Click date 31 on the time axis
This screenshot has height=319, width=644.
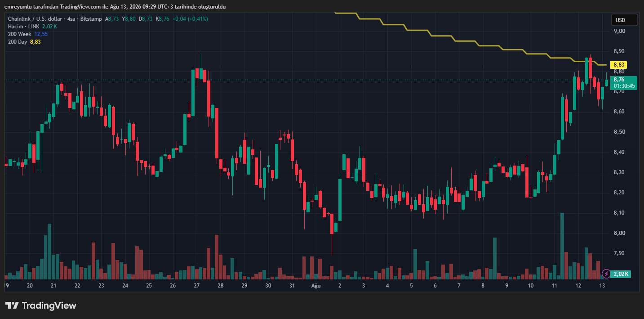[292, 286]
